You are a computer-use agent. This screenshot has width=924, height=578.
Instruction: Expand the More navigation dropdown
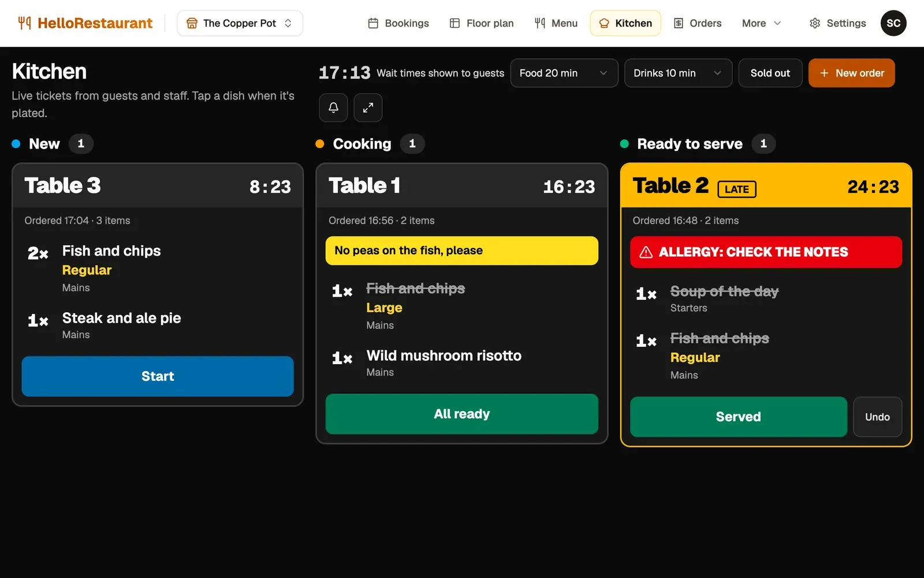[762, 23]
